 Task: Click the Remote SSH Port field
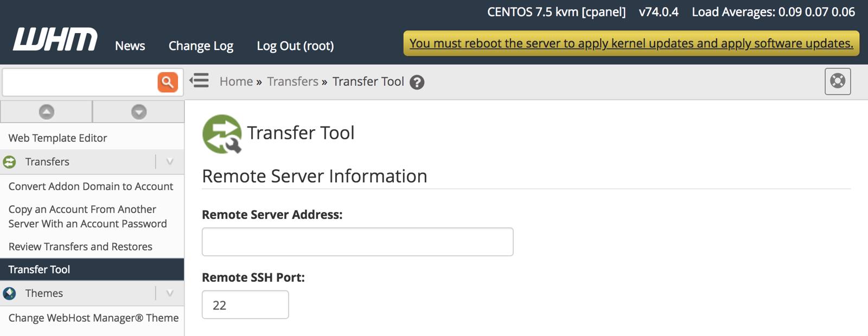(245, 305)
